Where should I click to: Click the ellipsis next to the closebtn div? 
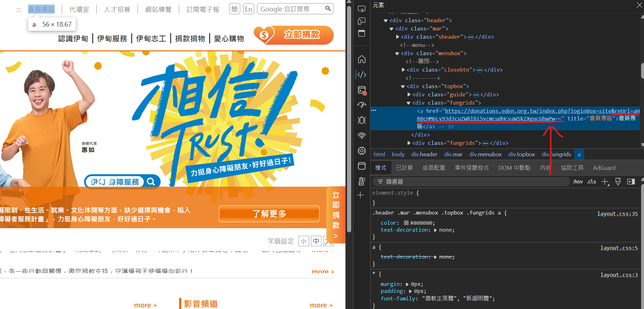pyautogui.click(x=480, y=70)
